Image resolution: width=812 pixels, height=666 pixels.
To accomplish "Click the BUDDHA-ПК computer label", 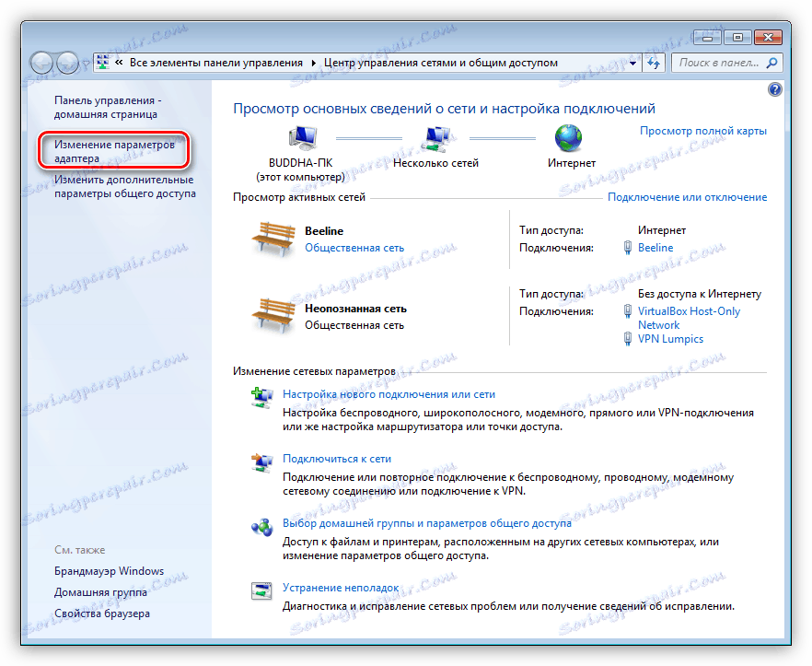I will (300, 163).
